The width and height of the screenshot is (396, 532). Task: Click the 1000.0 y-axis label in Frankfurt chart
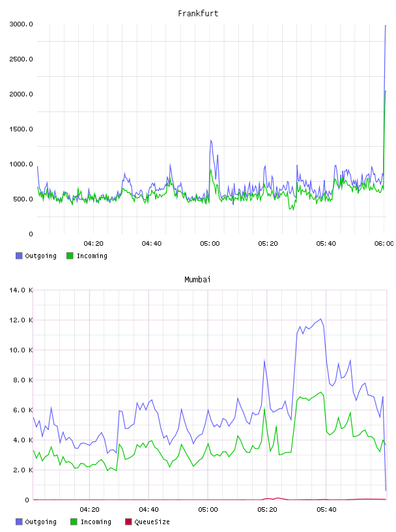[21, 164]
